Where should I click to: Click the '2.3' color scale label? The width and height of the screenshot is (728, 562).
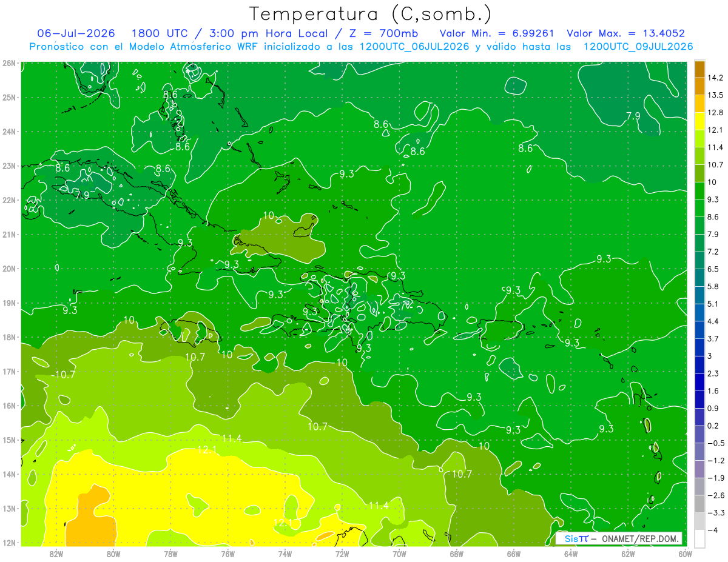tap(713, 373)
